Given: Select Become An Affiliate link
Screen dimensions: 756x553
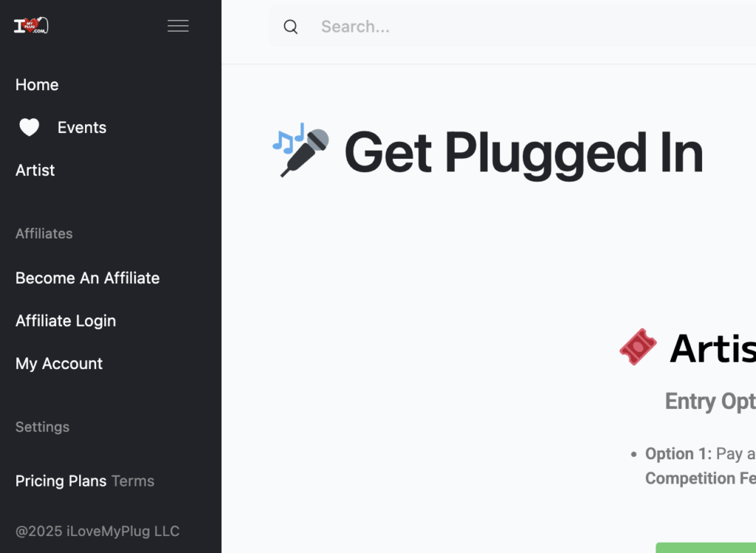Looking at the screenshot, I should click(88, 278).
